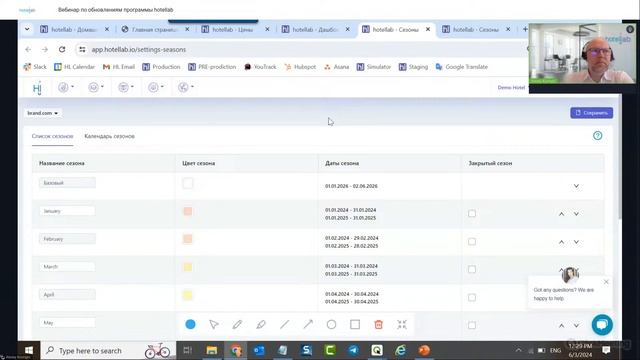
Task: Open the Slack bookmark
Action: pyautogui.click(x=35, y=67)
